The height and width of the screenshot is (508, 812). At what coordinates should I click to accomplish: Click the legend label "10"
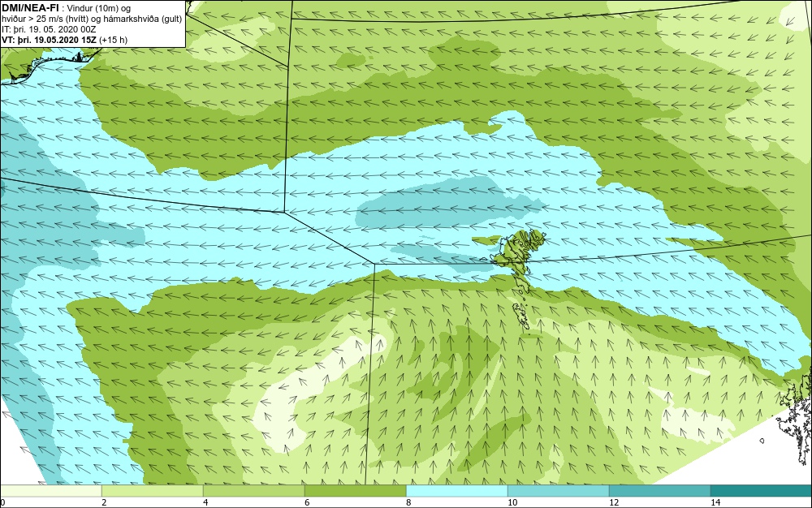click(512, 502)
